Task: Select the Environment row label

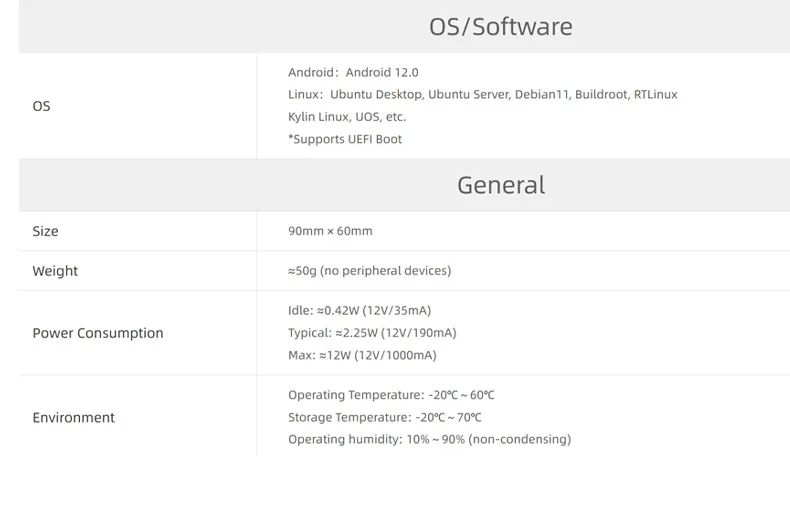Action: 74,418
